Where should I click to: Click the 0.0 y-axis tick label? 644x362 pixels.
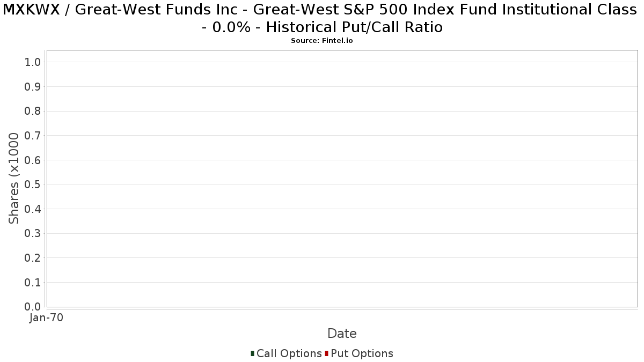coord(33,307)
